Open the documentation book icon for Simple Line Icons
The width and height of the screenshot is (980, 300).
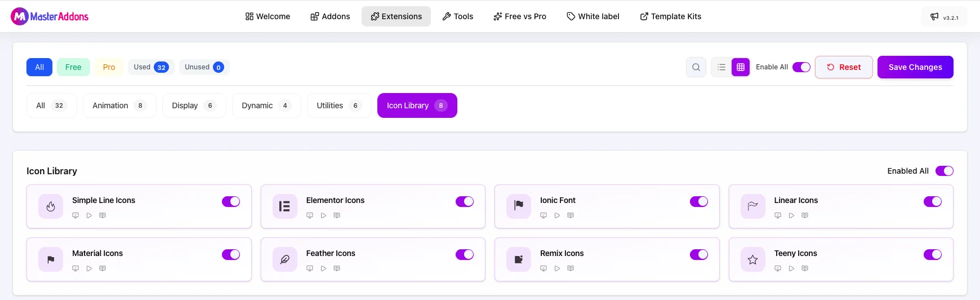click(103, 215)
